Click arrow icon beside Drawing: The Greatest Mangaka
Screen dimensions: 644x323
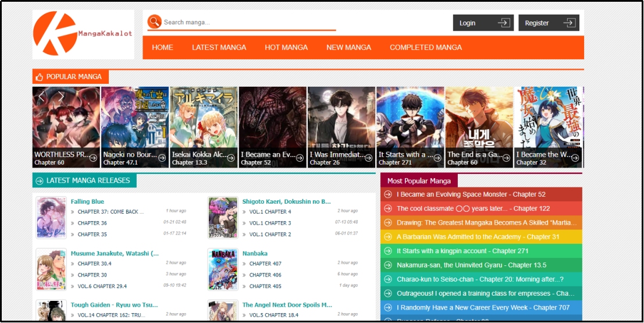[x=387, y=223]
